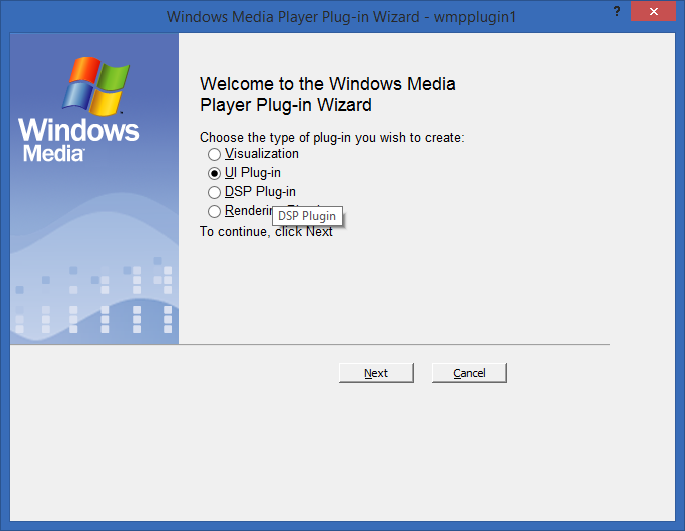Click the wizard title bar text
Screen dimensions: 685x531
[341, 17]
